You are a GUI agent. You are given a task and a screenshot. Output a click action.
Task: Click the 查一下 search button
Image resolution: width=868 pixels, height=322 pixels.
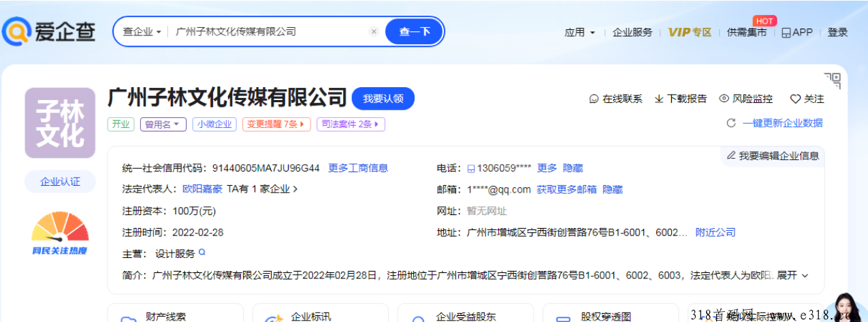(415, 31)
